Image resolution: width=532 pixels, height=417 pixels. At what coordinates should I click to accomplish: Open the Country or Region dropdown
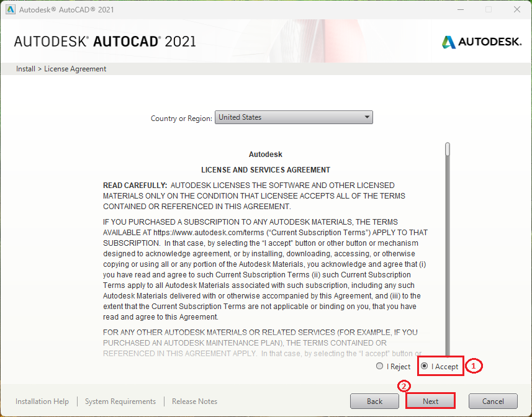[x=294, y=117]
